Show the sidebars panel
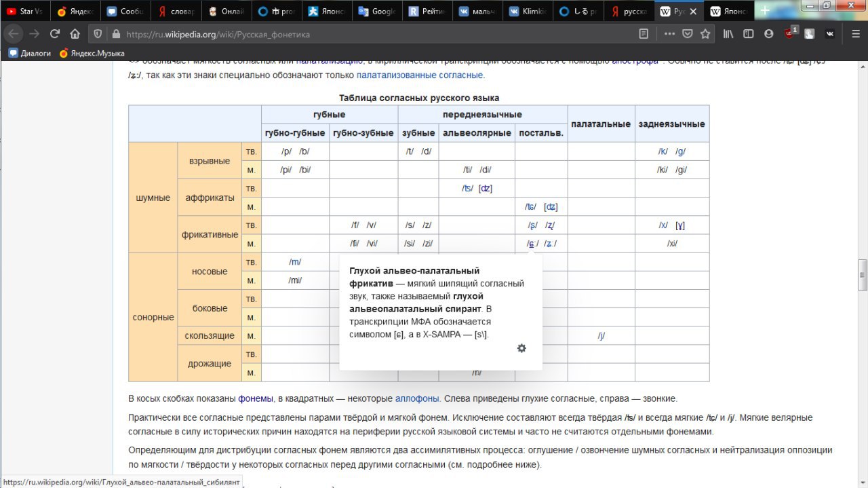868x488 pixels. click(x=748, y=34)
